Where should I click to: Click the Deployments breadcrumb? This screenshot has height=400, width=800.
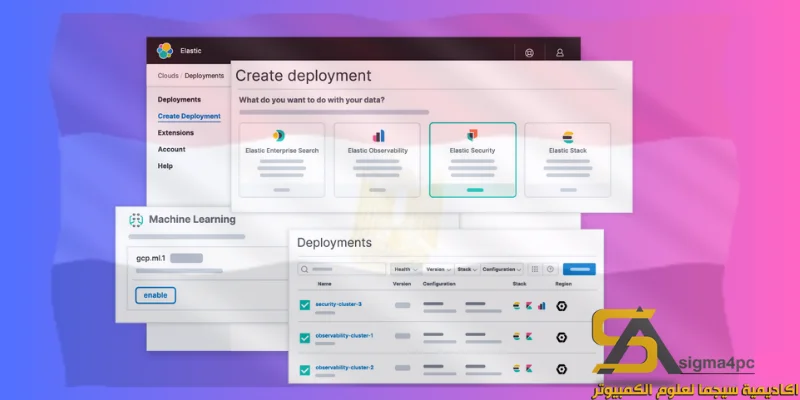tap(204, 76)
